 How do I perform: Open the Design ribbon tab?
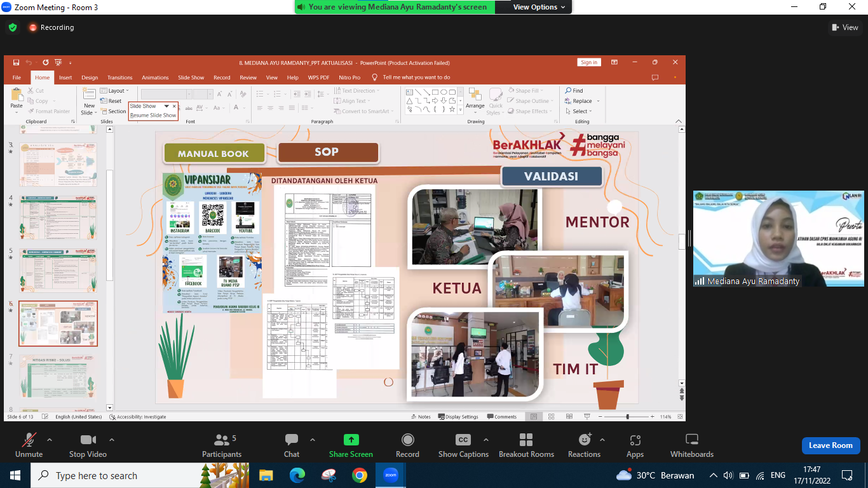click(x=90, y=78)
